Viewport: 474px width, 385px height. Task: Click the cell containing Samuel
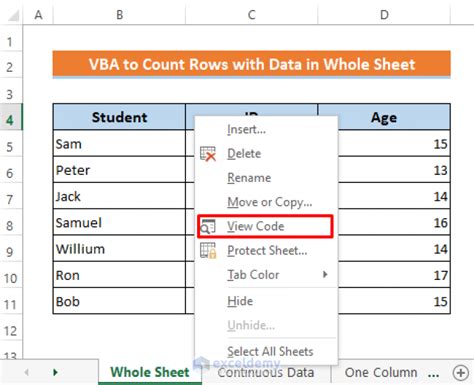(x=119, y=222)
